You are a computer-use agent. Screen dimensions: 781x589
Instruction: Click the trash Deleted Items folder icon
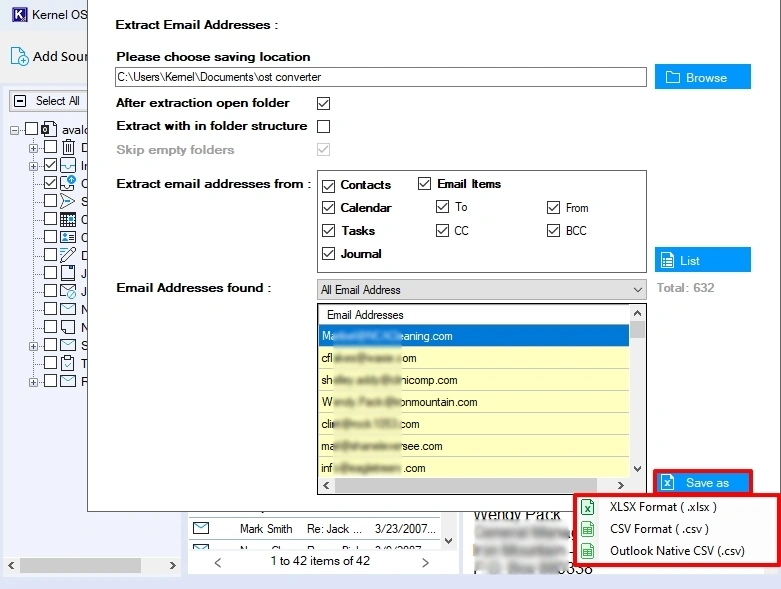68,147
